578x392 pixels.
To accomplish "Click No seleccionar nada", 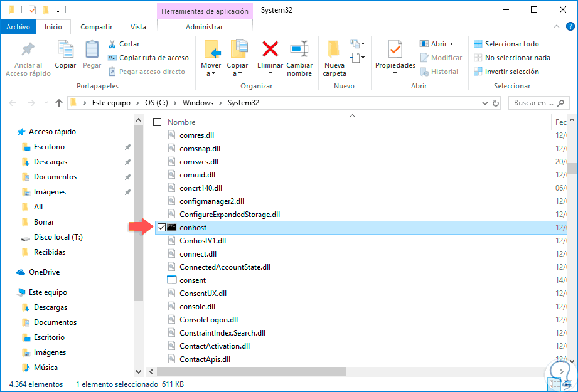I will tap(512, 58).
